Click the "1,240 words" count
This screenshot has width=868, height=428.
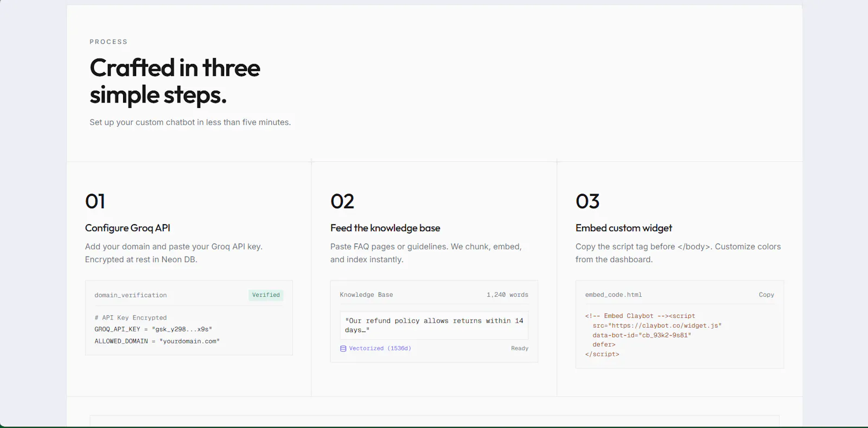click(507, 295)
